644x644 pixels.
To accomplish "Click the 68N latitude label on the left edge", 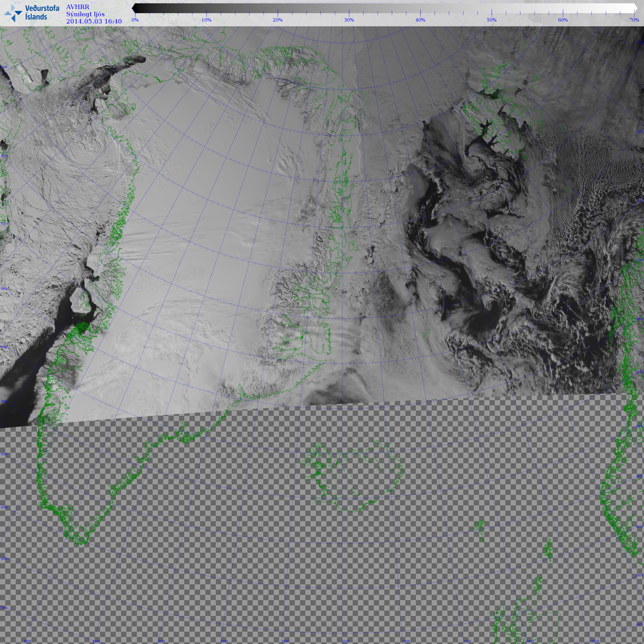I will click(4, 289).
